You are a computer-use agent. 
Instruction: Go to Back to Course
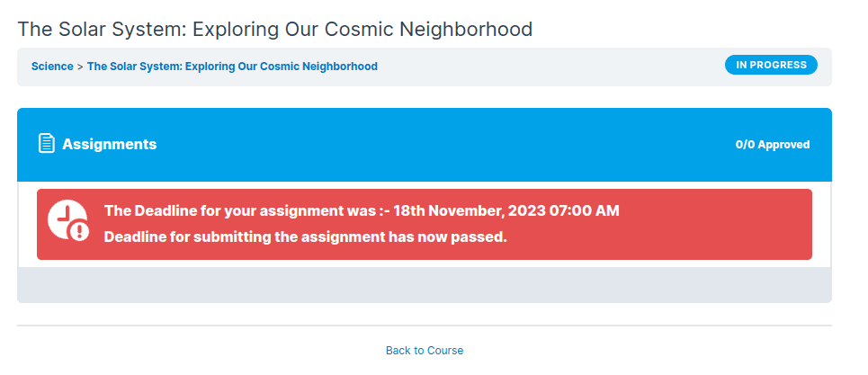coord(425,351)
